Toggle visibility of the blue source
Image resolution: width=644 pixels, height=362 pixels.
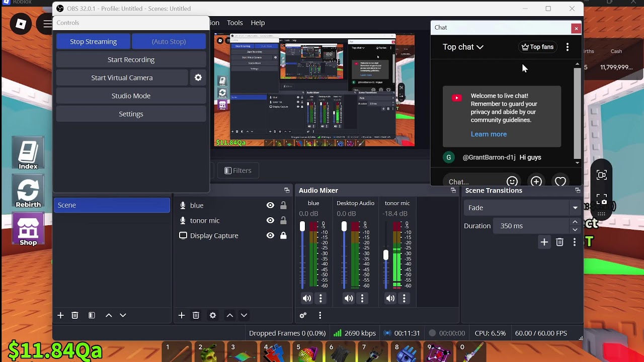270,205
